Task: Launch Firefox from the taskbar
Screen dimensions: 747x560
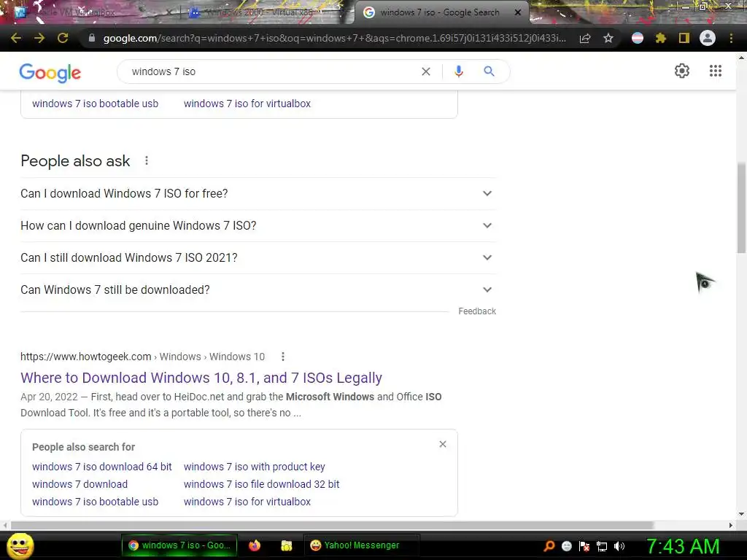Action: pos(255,545)
